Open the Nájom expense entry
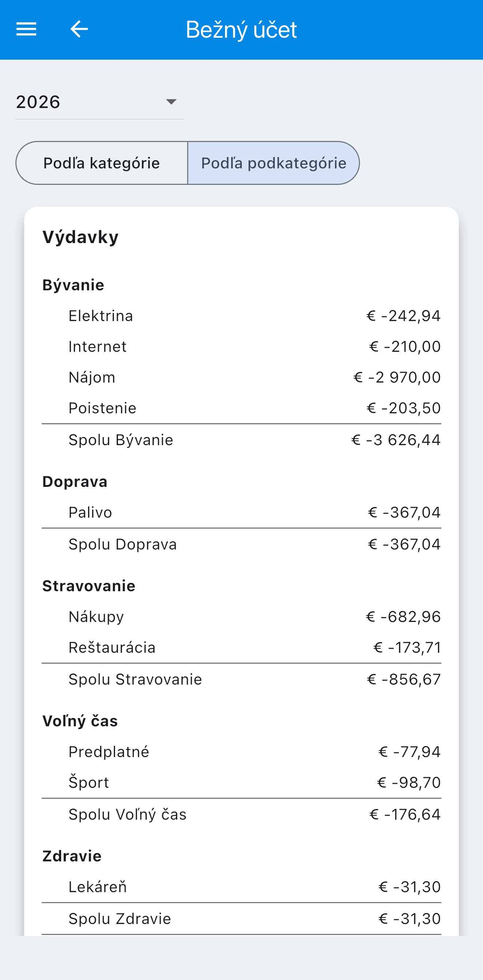Viewport: 483px width, 980px height. point(241,377)
